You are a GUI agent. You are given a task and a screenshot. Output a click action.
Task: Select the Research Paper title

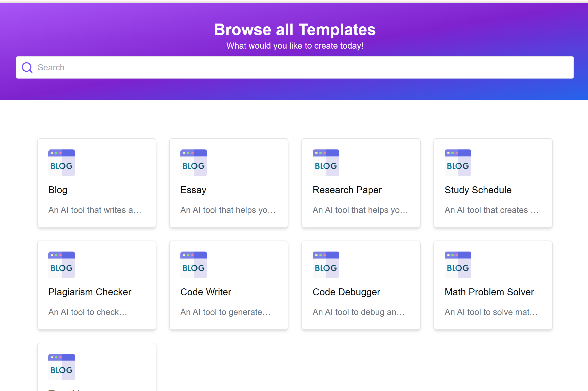coord(347,190)
